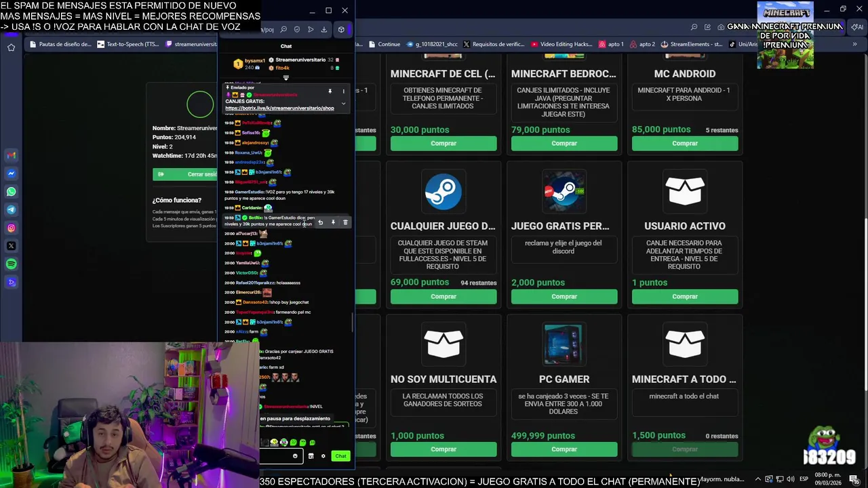Image resolution: width=868 pixels, height=488 pixels.
Task: Open the Windows notification center icon
Action: pyautogui.click(x=854, y=479)
